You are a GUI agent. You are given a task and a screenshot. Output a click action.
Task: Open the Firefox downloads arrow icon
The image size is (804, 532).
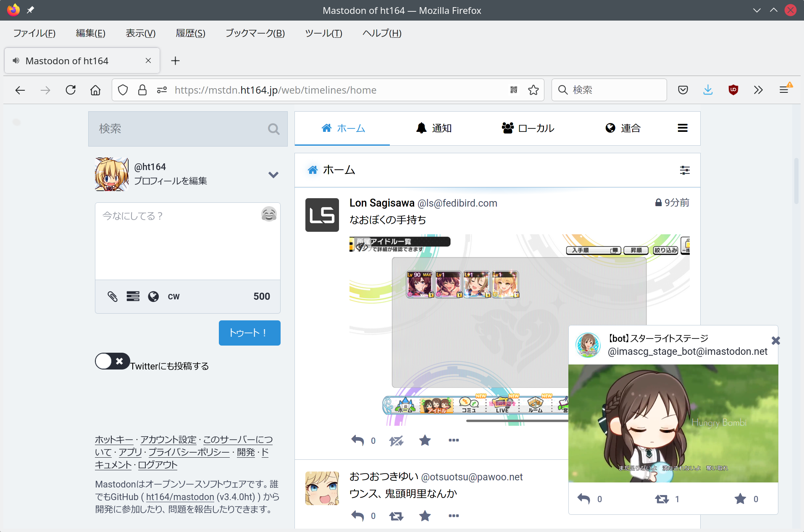coord(708,90)
